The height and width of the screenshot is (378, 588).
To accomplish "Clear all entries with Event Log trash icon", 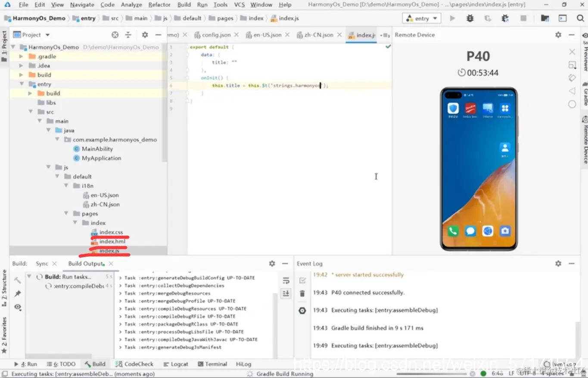I will pos(302,293).
